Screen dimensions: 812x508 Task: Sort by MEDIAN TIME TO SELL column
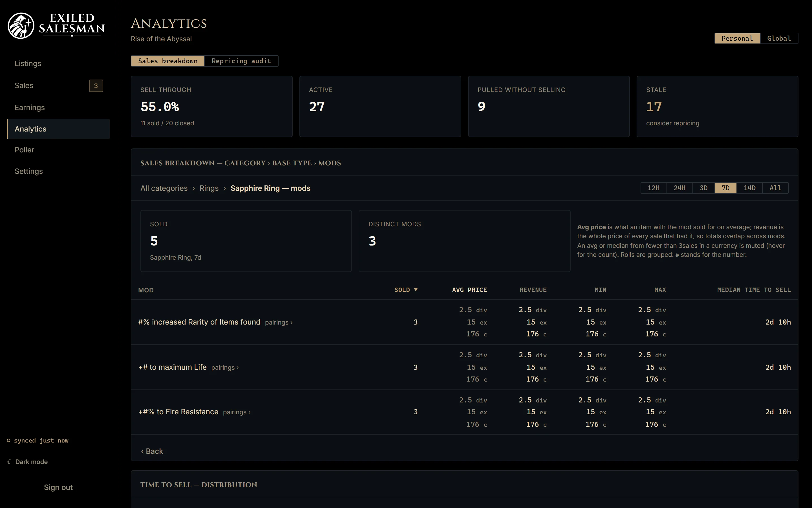[754, 290]
